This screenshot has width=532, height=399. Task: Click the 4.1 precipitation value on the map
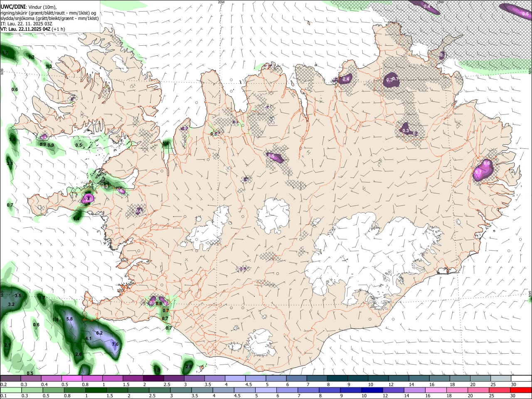[x=89, y=339]
